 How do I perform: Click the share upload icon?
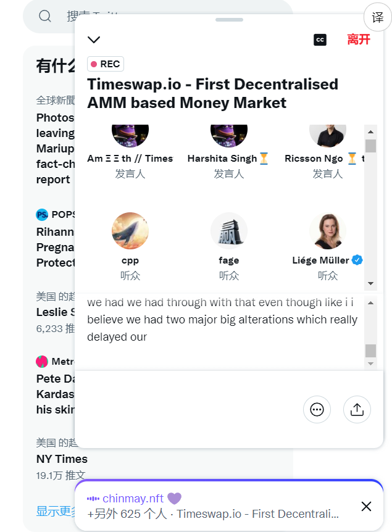(357, 410)
